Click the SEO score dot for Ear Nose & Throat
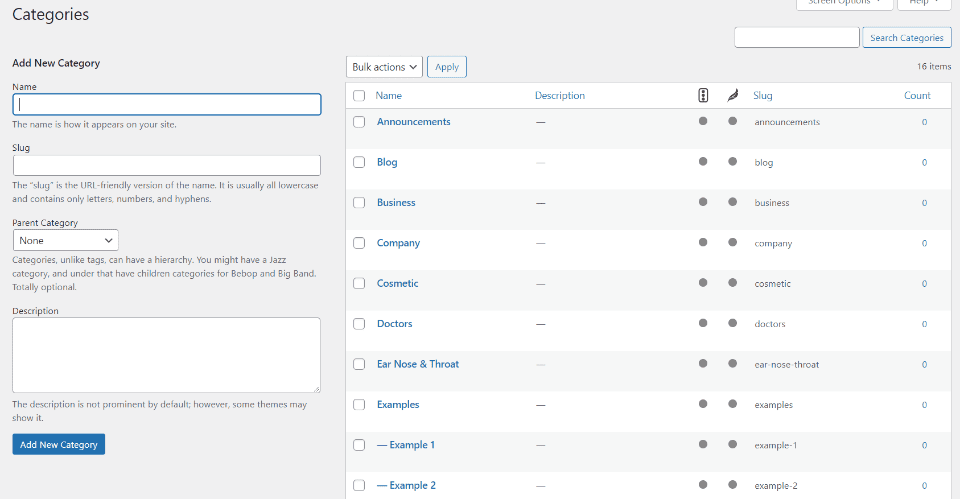Image resolution: width=960 pixels, height=499 pixels. coord(703,364)
